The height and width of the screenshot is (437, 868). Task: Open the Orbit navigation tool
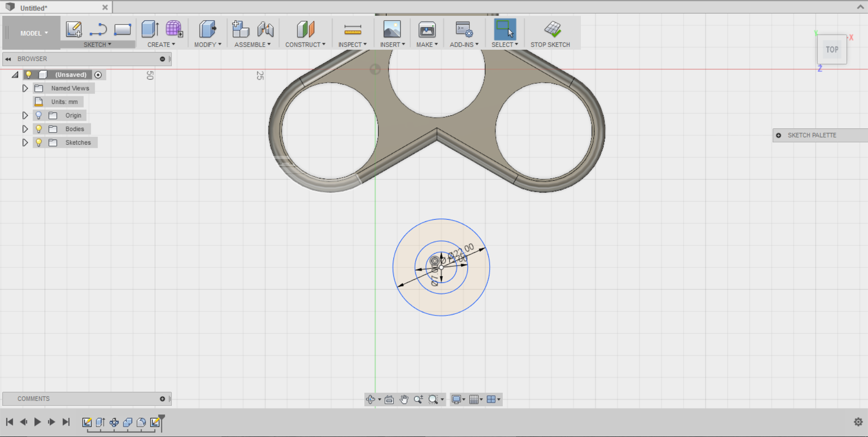pos(371,399)
